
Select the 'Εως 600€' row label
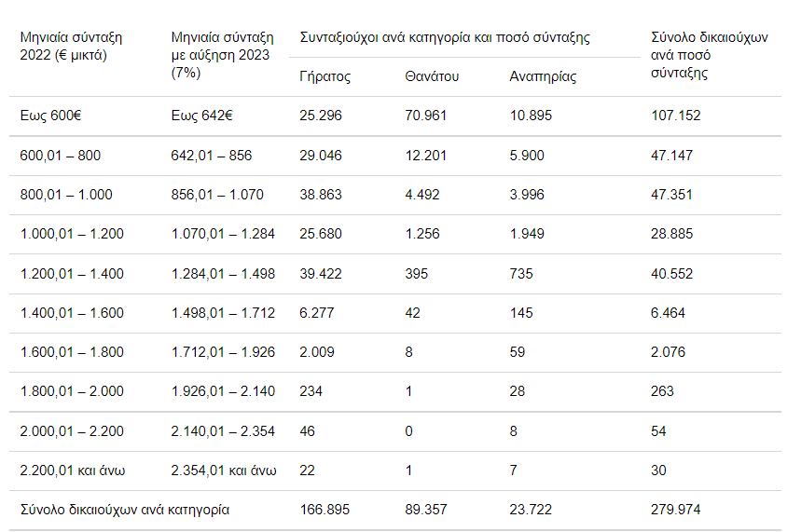[50, 116]
